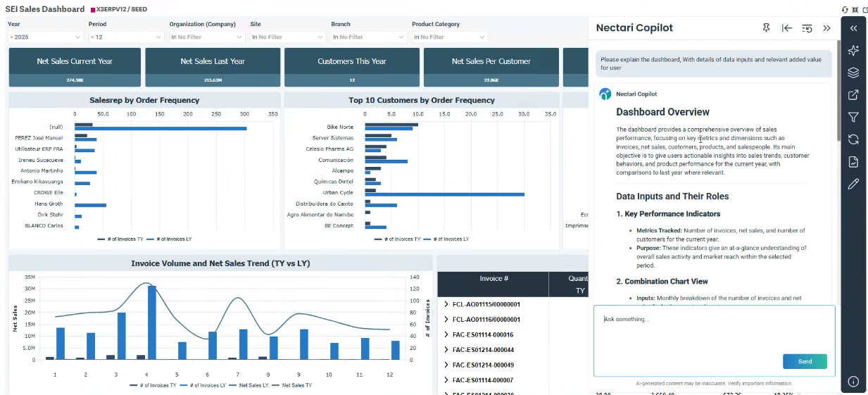This screenshot has width=868, height=395.
Task: Open the Year filter dropdown
Action: 45,37
